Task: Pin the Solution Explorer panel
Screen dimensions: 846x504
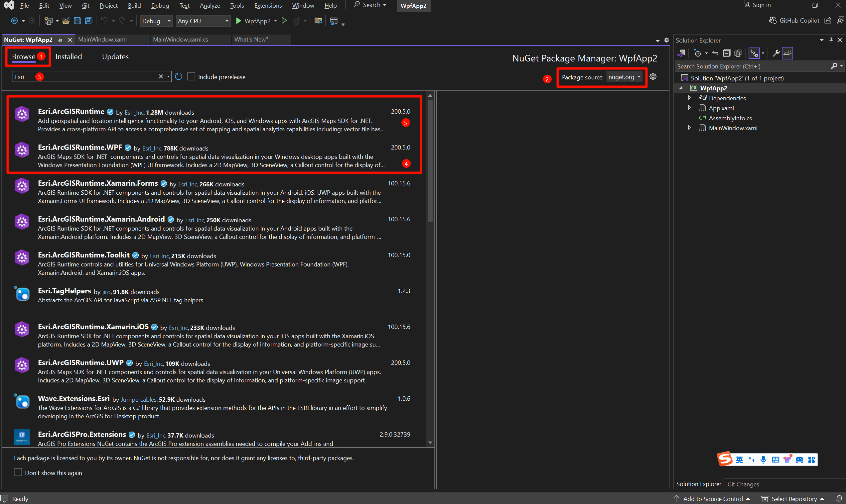Action: tap(831, 40)
